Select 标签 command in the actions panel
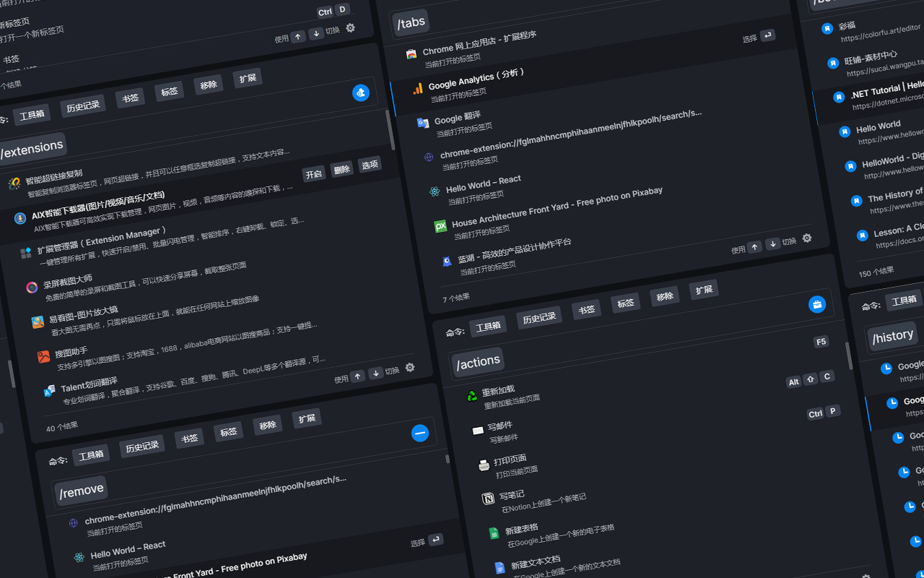The height and width of the screenshot is (578, 924). tap(625, 303)
